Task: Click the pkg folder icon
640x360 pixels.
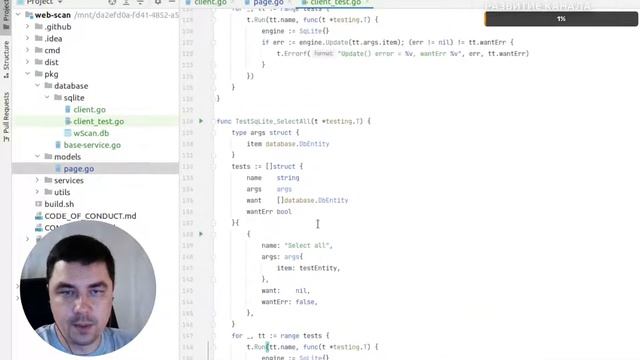Action: (39, 74)
